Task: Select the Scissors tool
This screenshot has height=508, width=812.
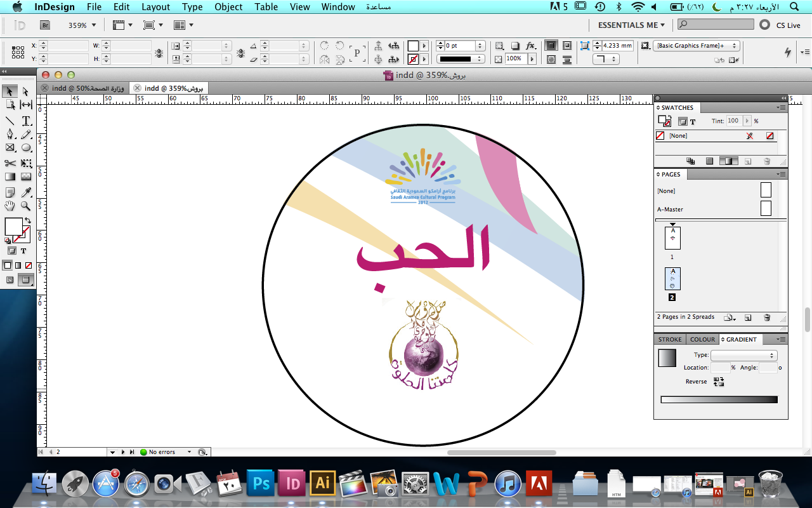Action: [x=10, y=163]
